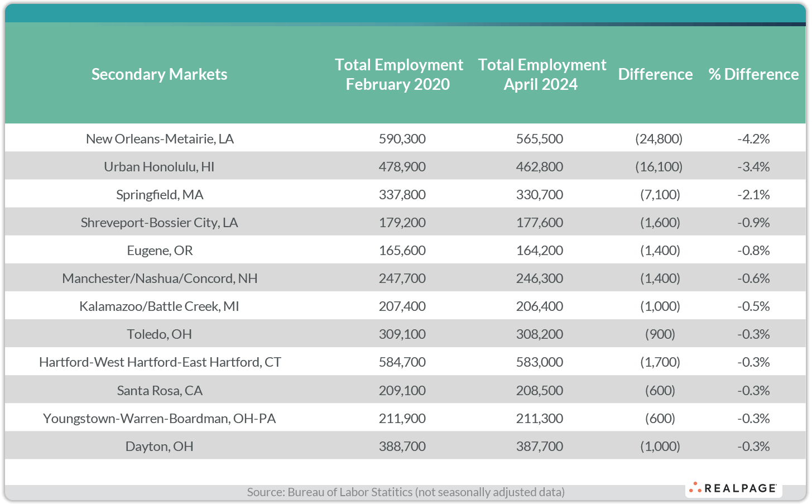Image resolution: width=812 pixels, height=504 pixels.
Task: Click Manchester/Nashua/Concord, NH cell
Action: (x=160, y=279)
